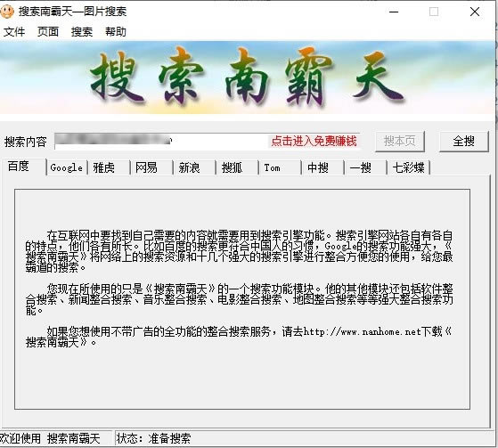
Task: Switch to the 搜狐 tab
Action: [x=237, y=167]
